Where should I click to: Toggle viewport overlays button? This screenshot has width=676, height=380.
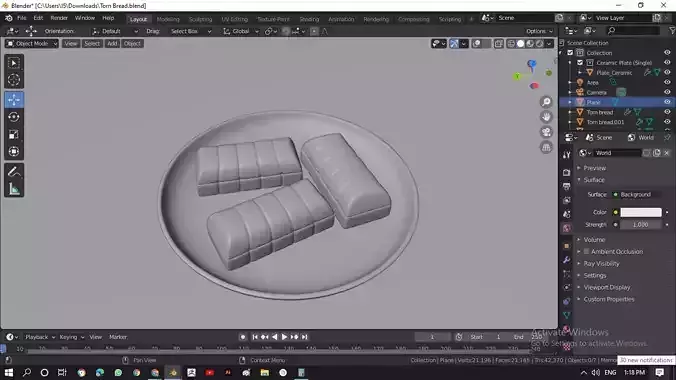[477, 44]
